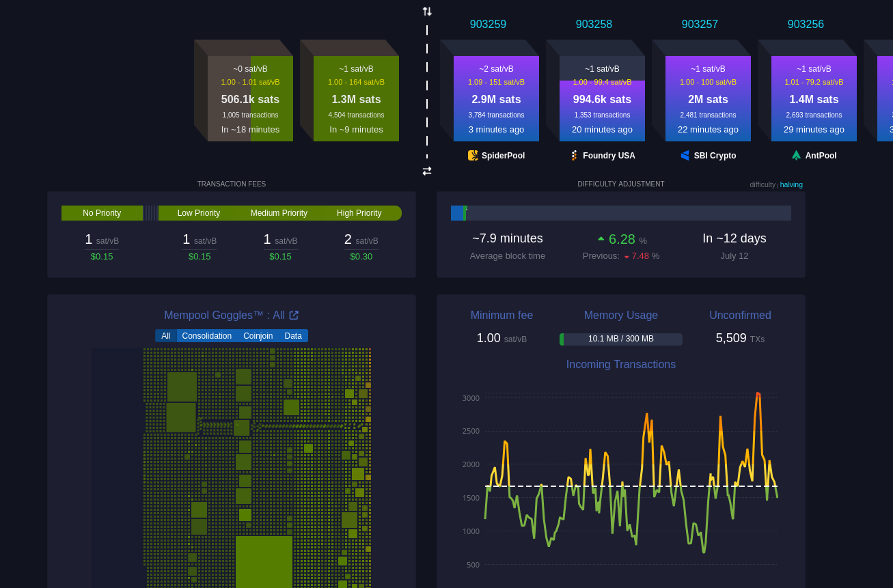The width and height of the screenshot is (893, 588).
Task: Open block 903259
Action: (x=488, y=25)
